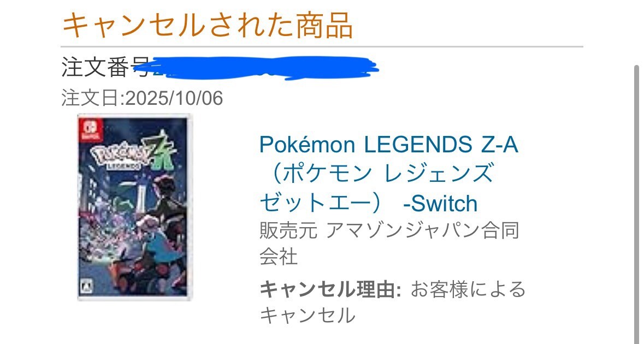Click the date 2025/10/06

(174, 98)
